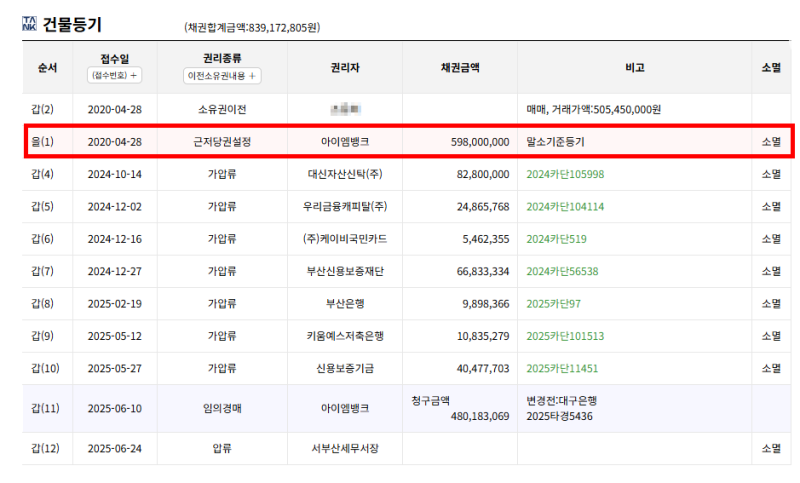This screenshot has width=800, height=483.
Task: Click the 근저당권설정 cell
Action: coord(222,142)
